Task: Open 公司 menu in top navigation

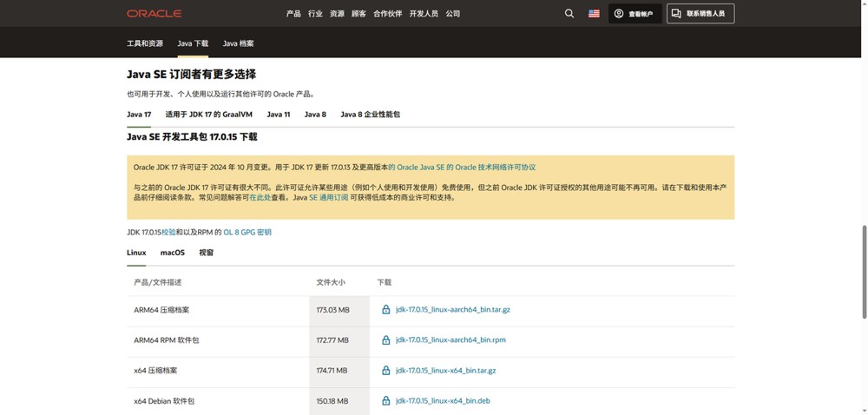Action: pyautogui.click(x=453, y=14)
